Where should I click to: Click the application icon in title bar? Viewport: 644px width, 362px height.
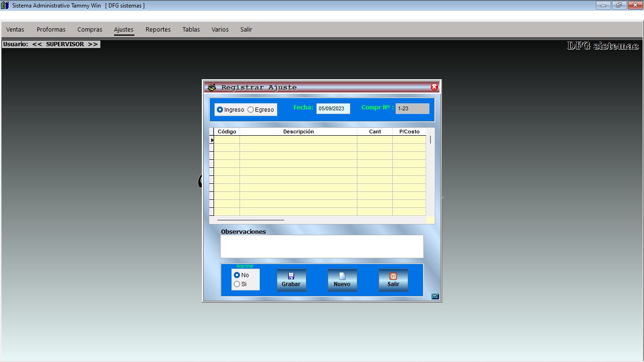pos(5,6)
